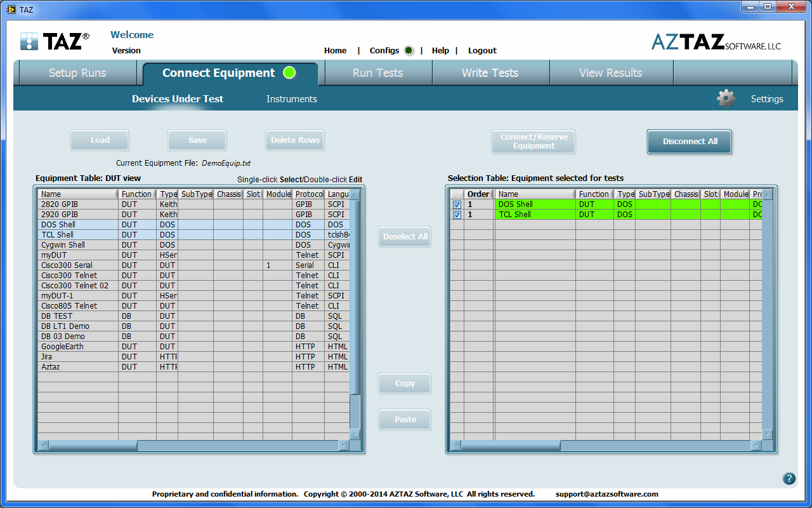Screen dimensions: 812x508
Task: Select the Cisco300 Serial equipment row
Action: [67, 265]
